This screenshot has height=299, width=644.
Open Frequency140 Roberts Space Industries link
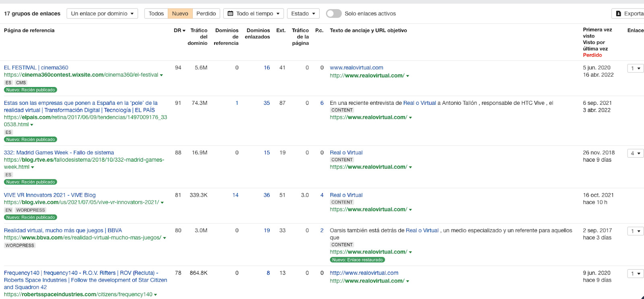[x=85, y=280]
